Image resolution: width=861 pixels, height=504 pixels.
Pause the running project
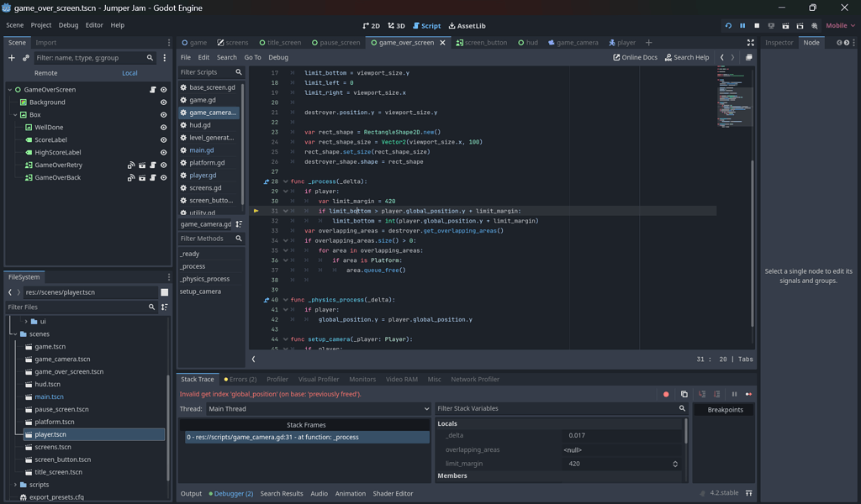pyautogui.click(x=742, y=26)
